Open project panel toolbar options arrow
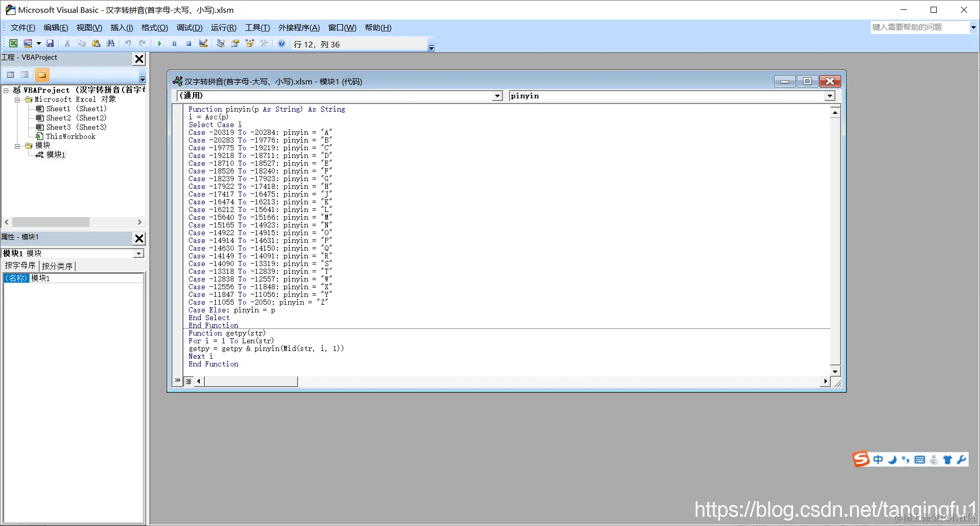The image size is (980, 526). coord(143,79)
